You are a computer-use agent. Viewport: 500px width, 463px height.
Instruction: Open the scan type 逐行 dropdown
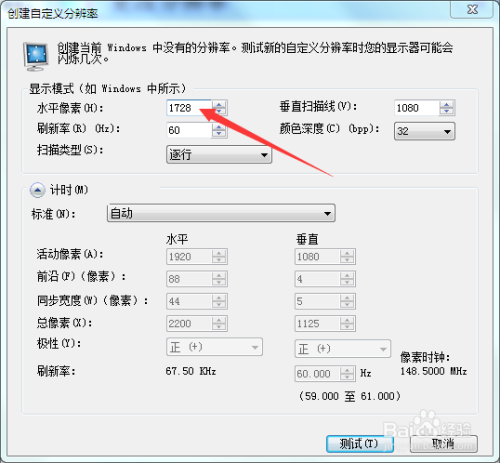(x=219, y=154)
